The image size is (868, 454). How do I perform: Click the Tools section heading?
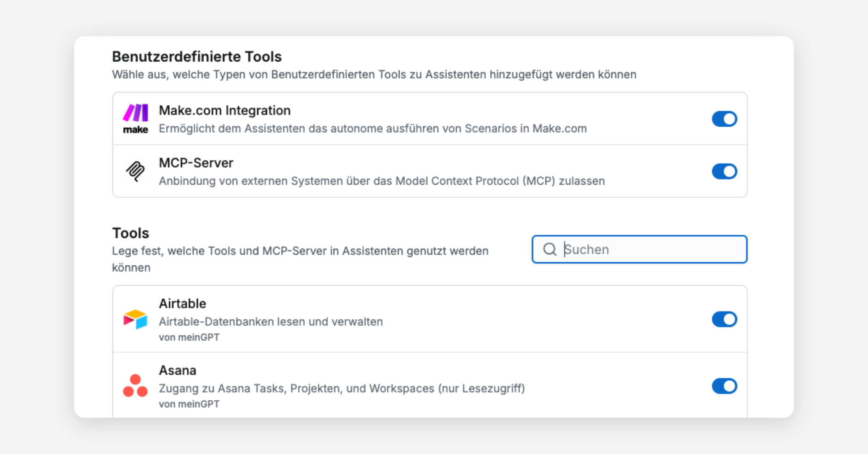click(x=131, y=233)
